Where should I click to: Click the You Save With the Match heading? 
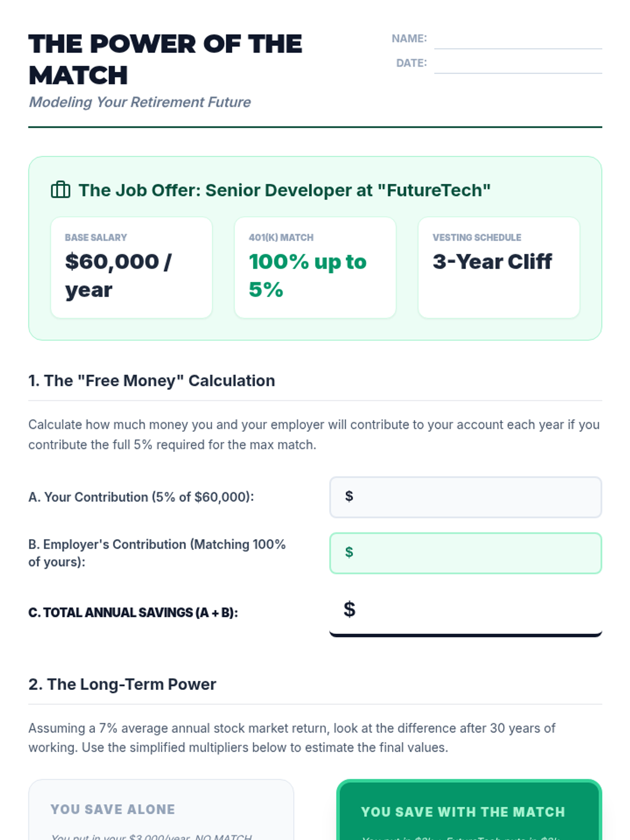pyautogui.click(x=463, y=812)
